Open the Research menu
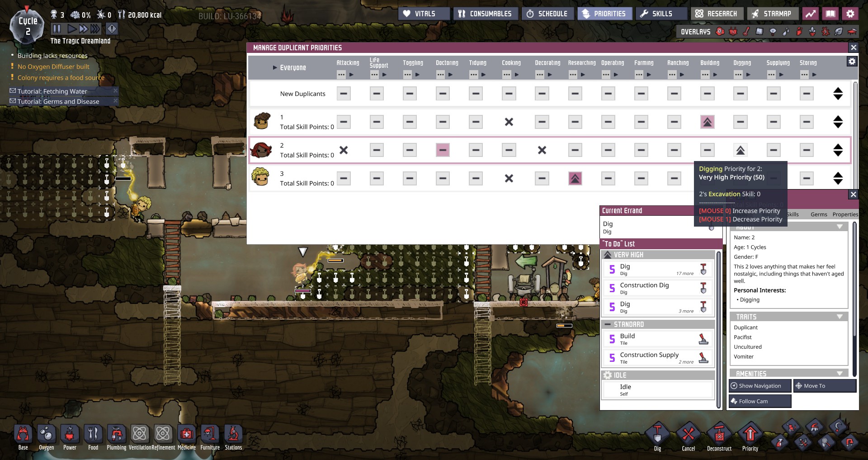The width and height of the screenshot is (868, 460). pos(717,14)
